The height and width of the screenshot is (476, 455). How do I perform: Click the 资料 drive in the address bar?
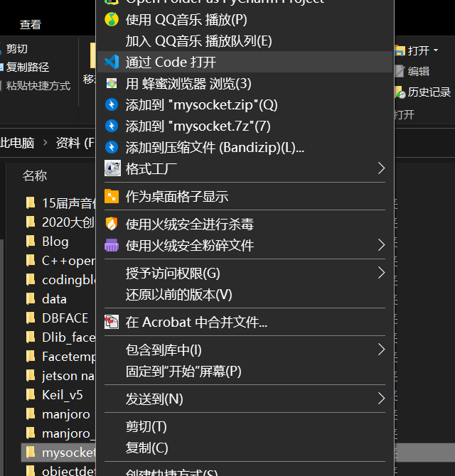point(75,143)
